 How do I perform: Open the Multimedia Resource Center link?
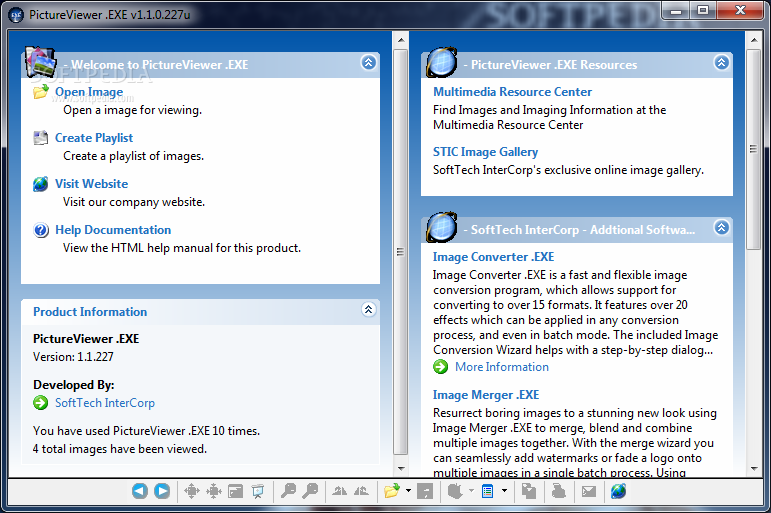(512, 92)
